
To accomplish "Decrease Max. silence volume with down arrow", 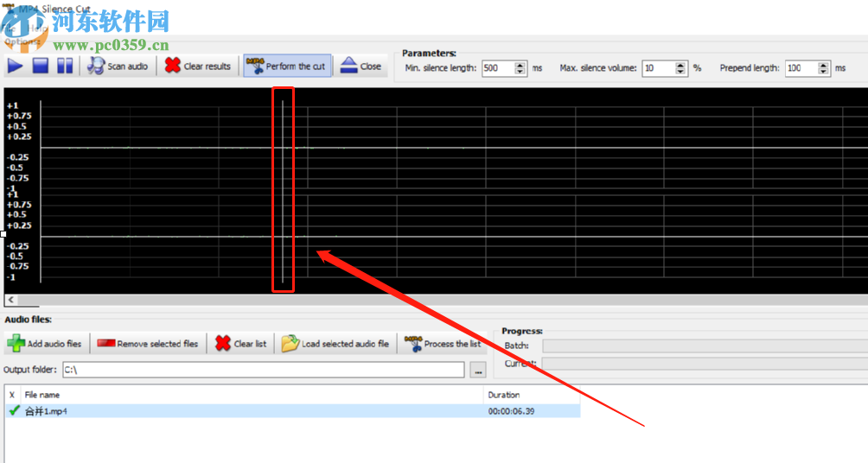I will [680, 72].
